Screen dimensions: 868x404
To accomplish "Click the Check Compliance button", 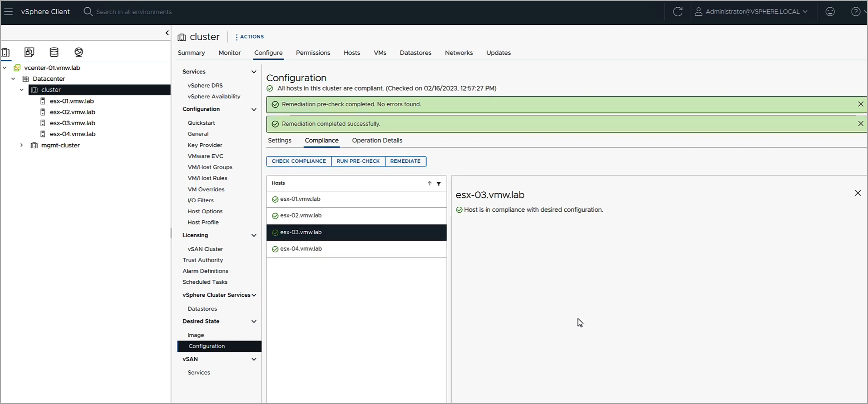I will (299, 161).
